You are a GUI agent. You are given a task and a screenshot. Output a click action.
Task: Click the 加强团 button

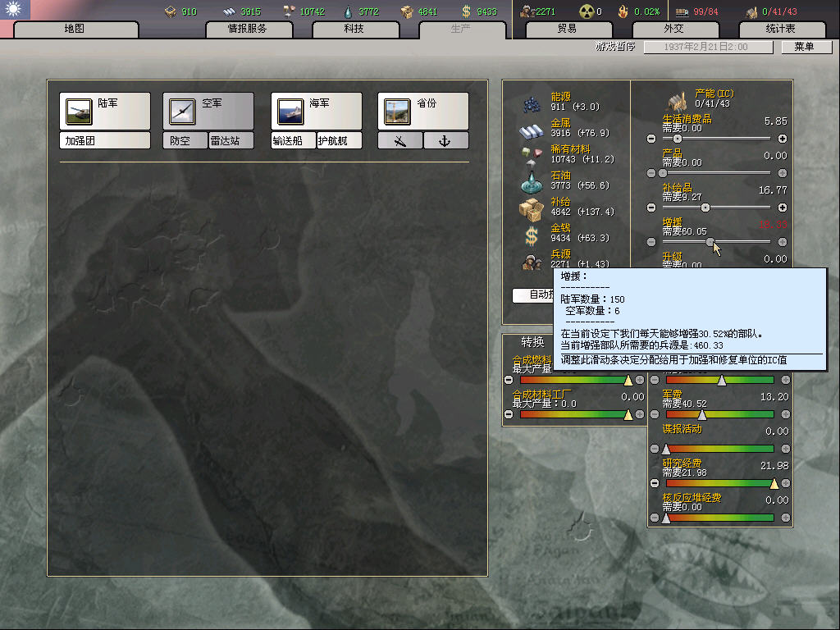(105, 141)
